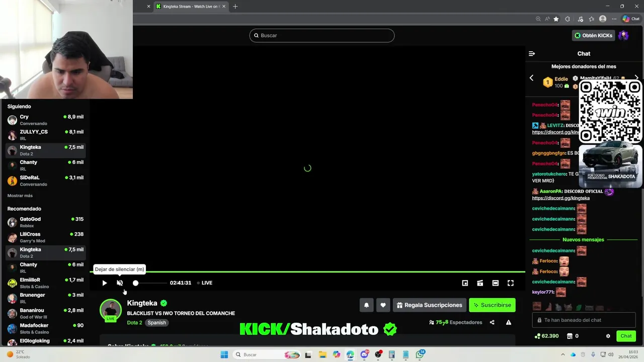Open Bananirou recommended channel
Image resolution: width=644 pixels, height=362 pixels.
coord(45,313)
